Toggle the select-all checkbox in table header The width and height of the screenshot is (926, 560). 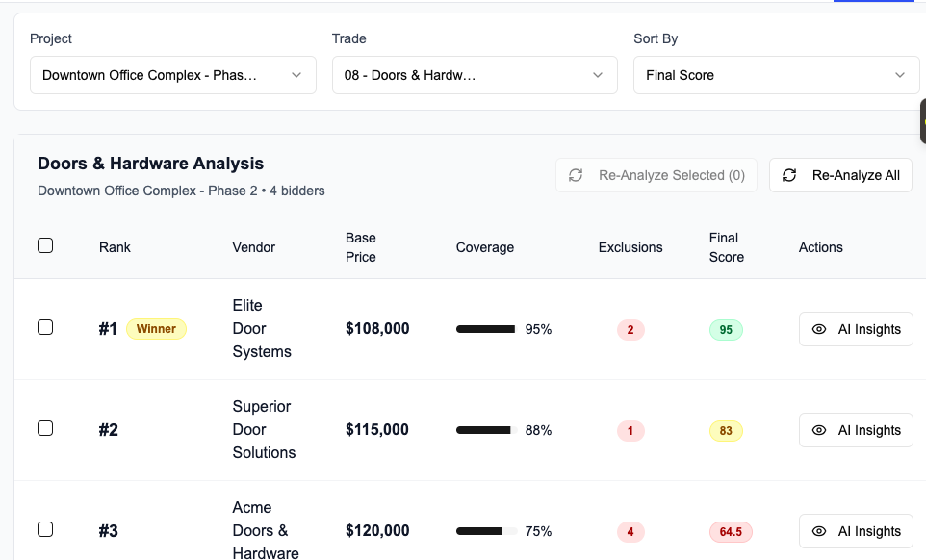(45, 245)
